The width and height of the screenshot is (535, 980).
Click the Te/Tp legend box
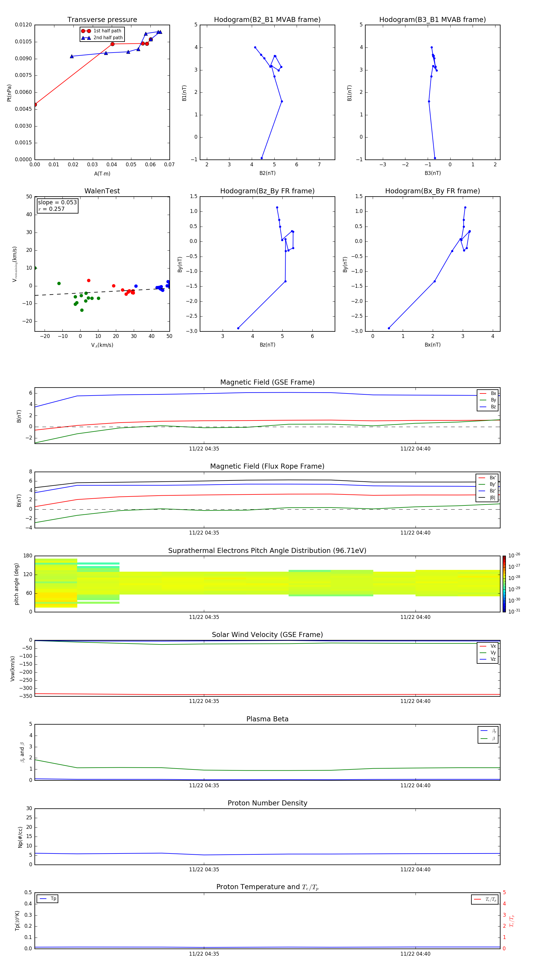click(x=484, y=900)
